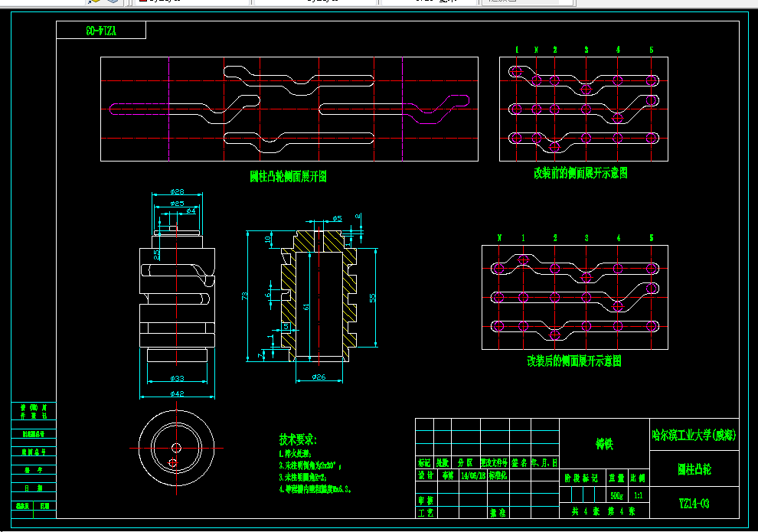Image resolution: width=758 pixels, height=532 pixels.
Task: Select the φ33 dimension label
Action: coord(177,378)
